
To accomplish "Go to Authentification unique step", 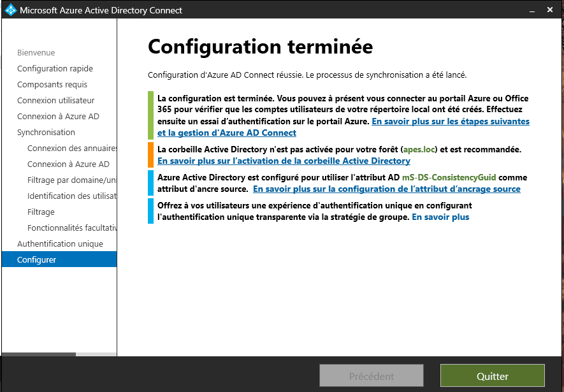I will [60, 243].
